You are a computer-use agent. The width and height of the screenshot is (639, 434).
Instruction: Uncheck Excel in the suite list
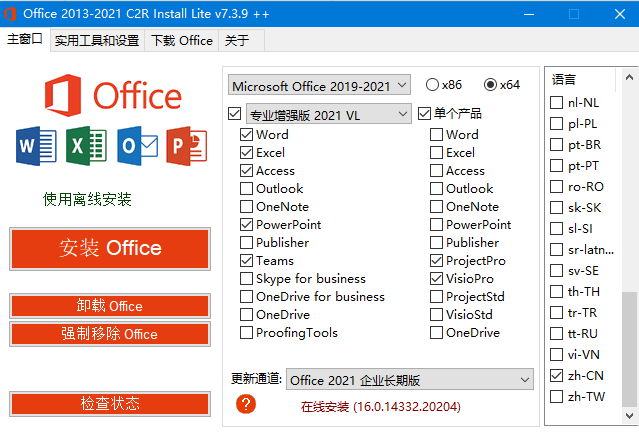(247, 152)
